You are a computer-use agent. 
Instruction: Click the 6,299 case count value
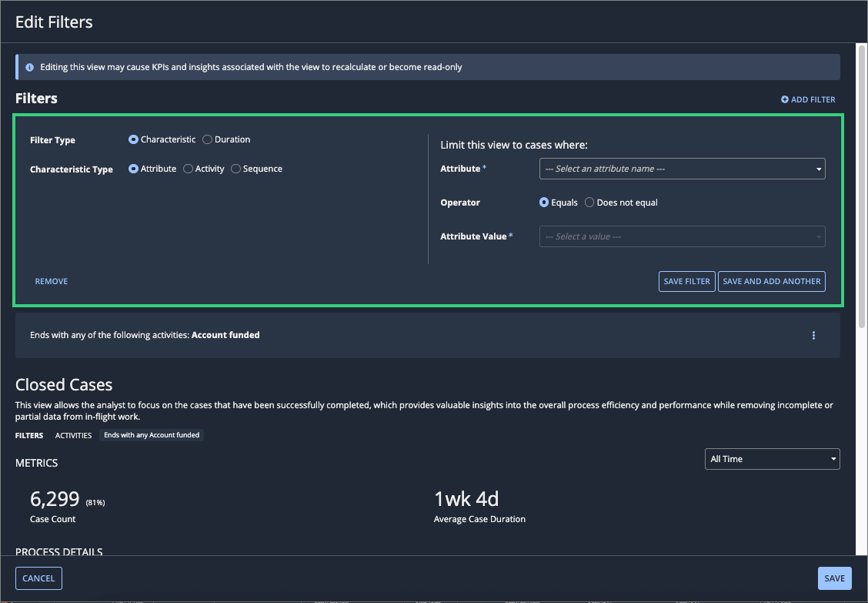click(x=55, y=499)
